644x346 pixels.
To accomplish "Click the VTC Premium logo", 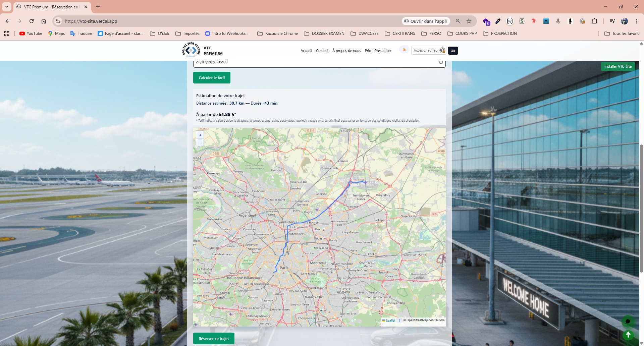I will pos(191,50).
